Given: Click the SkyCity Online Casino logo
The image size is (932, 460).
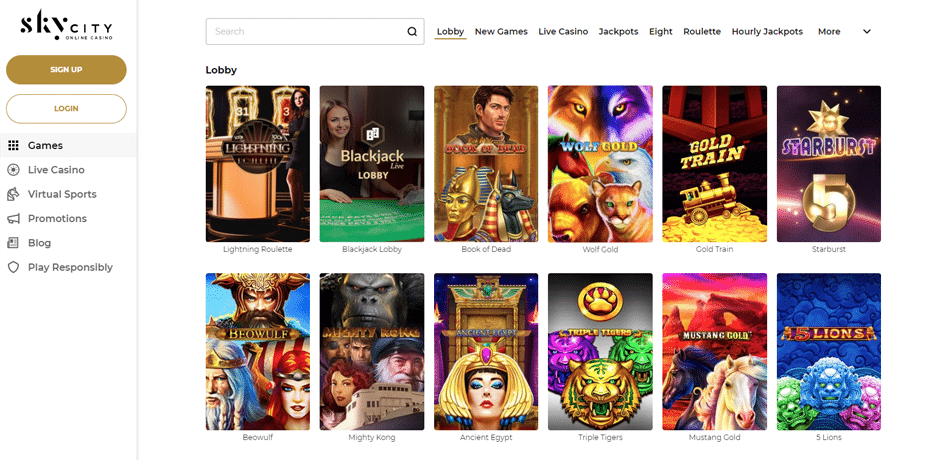Looking at the screenshot, I should point(66,24).
